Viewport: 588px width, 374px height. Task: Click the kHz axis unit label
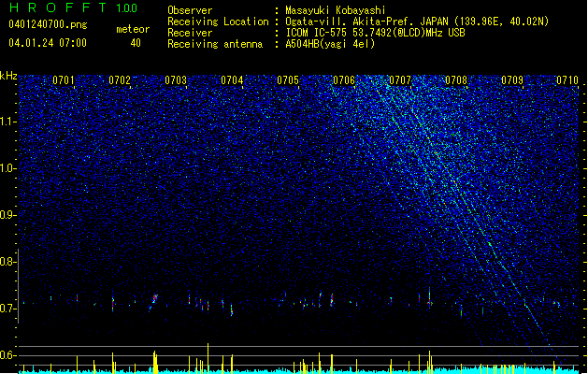point(8,76)
